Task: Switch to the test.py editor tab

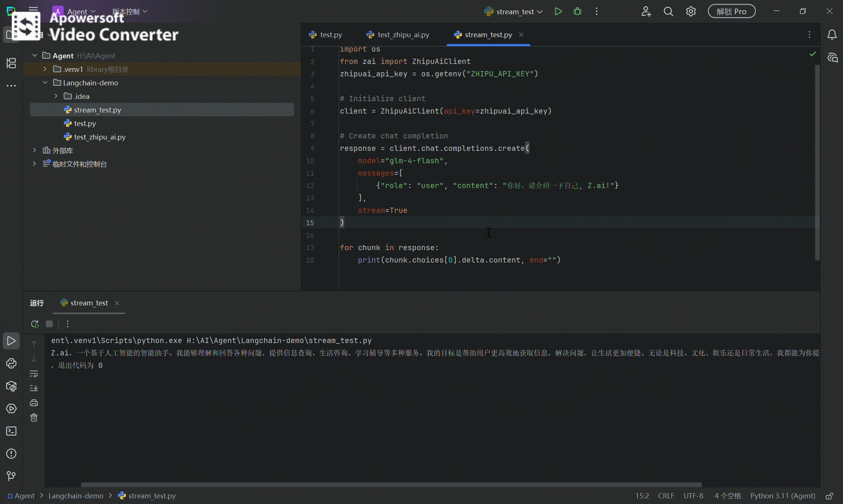Action: (330, 35)
